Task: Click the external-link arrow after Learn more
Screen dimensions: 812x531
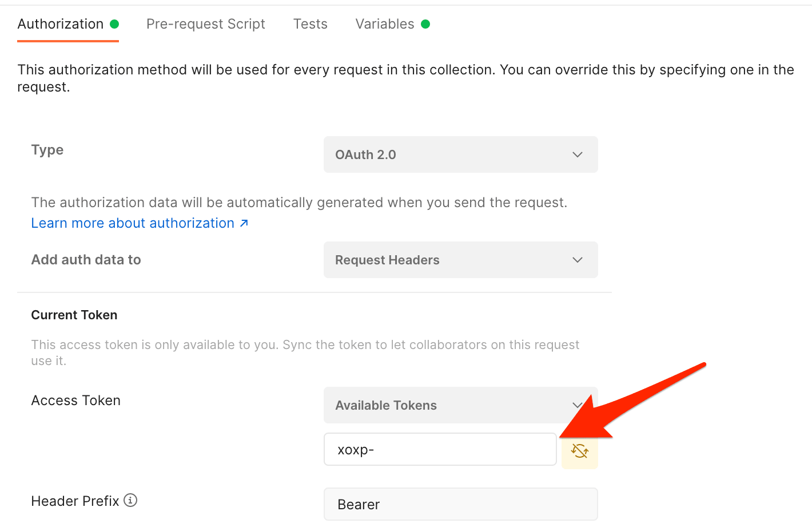Action: tap(245, 223)
